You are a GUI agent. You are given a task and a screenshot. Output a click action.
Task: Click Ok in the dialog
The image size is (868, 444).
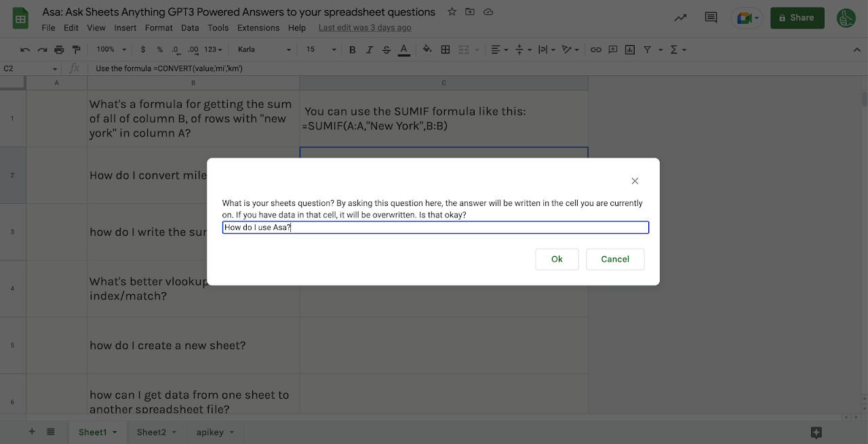coord(557,259)
